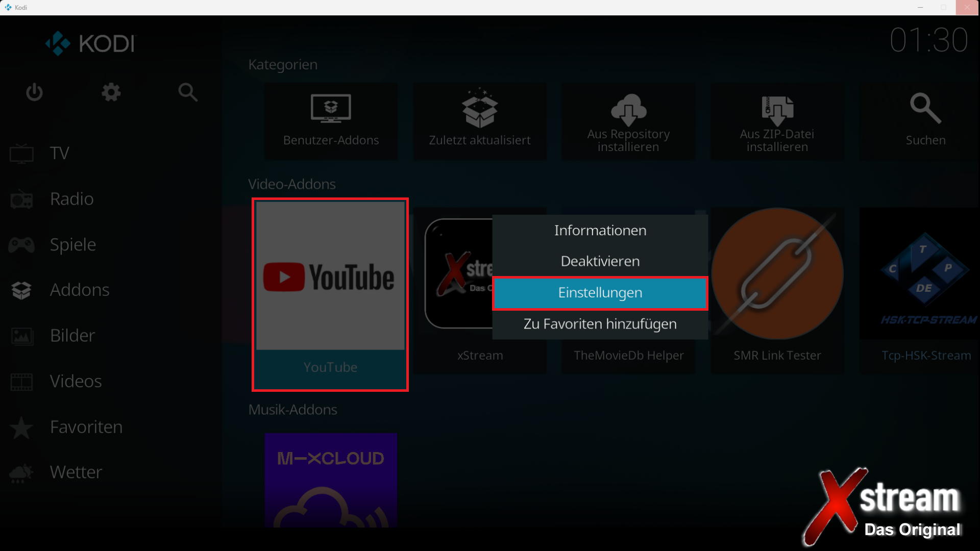Open the Suchen category tile
This screenshot has width=980, height=551.
[x=925, y=121]
